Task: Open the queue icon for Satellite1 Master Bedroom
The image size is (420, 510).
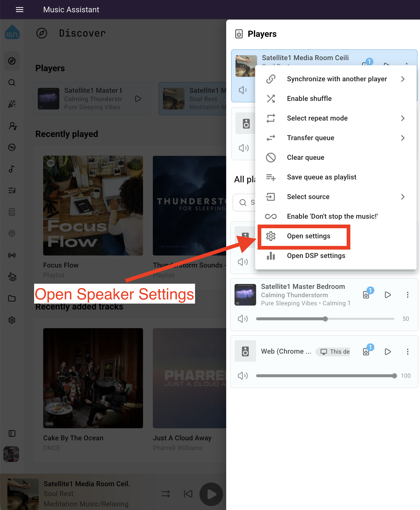Action: 366,295
